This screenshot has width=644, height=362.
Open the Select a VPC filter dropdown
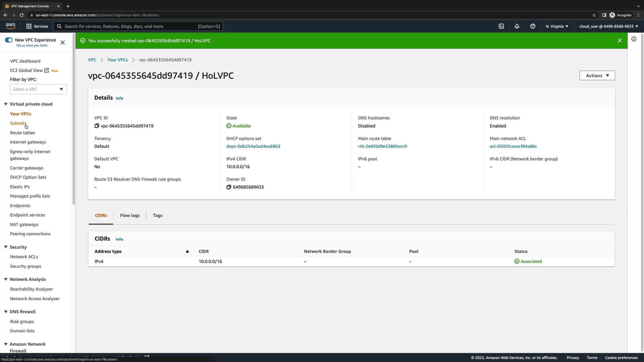pyautogui.click(x=38, y=89)
